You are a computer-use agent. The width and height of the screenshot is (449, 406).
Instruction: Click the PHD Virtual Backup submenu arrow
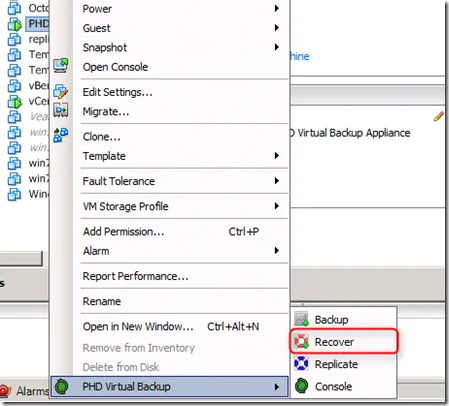(x=276, y=387)
